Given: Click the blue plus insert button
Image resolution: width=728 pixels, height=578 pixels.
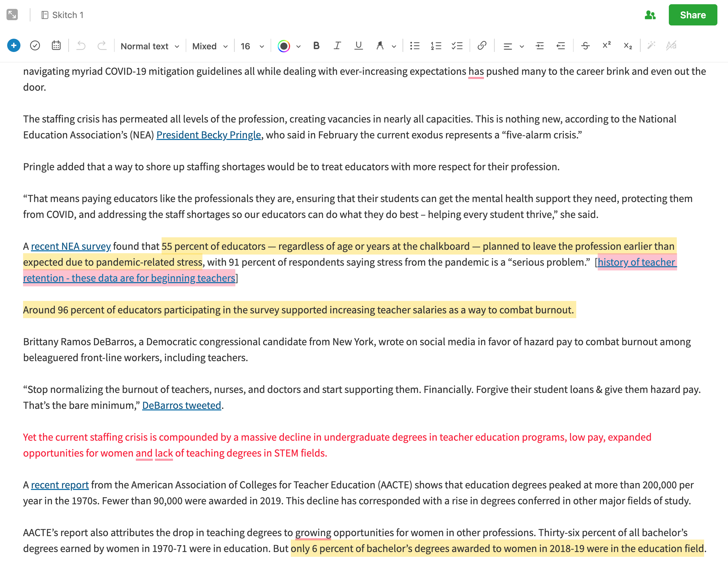Looking at the screenshot, I should tap(14, 46).
